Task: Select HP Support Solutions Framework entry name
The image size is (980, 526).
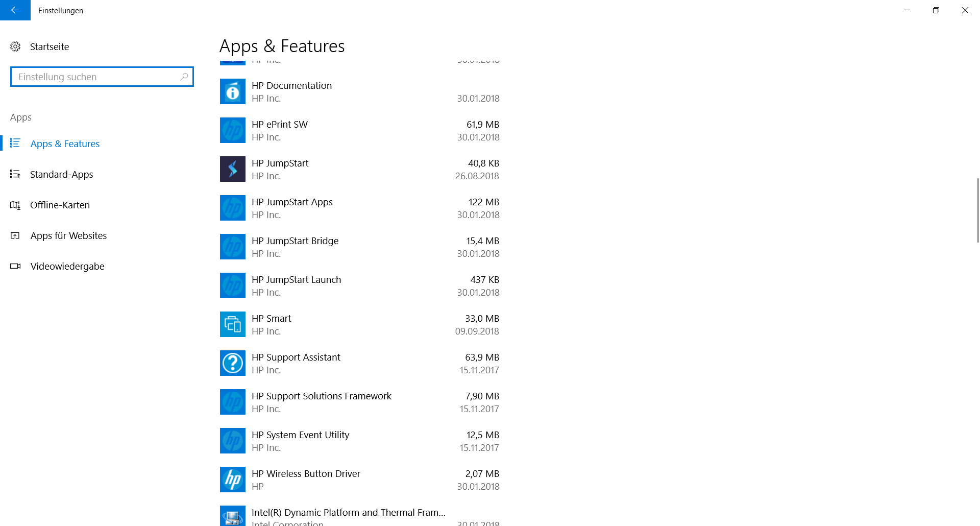Action: click(x=322, y=396)
